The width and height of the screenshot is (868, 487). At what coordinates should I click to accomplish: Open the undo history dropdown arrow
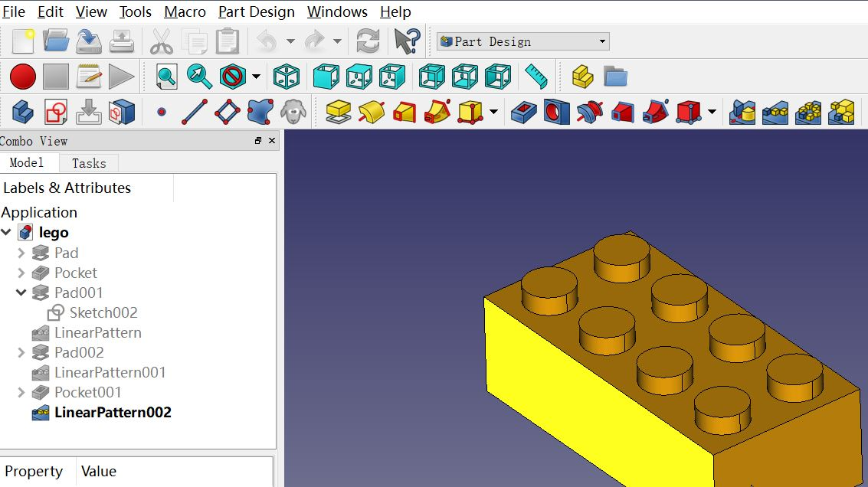(x=290, y=41)
